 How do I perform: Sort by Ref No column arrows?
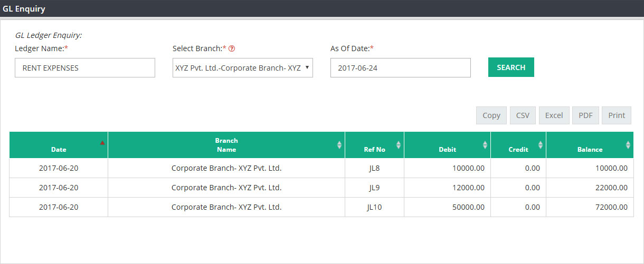coord(399,145)
